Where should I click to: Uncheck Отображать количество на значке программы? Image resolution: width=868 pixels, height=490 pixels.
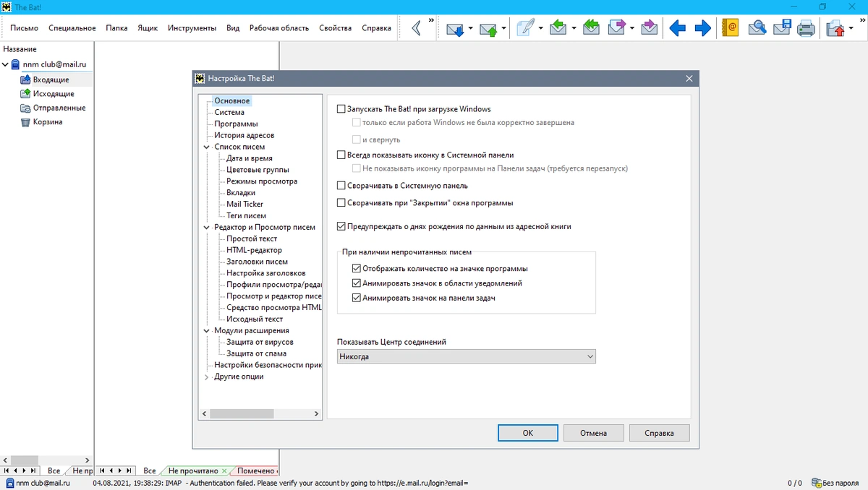[356, 269]
